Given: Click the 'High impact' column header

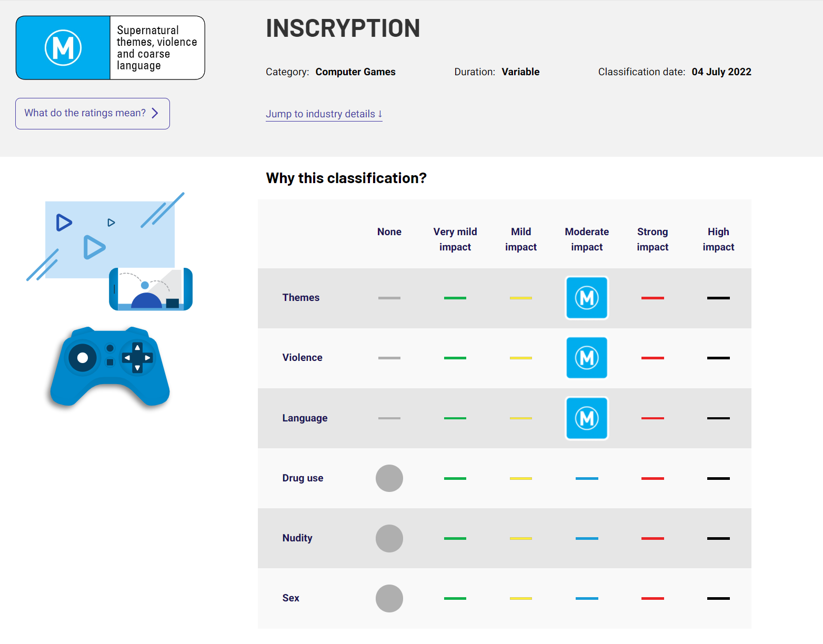Looking at the screenshot, I should point(718,239).
